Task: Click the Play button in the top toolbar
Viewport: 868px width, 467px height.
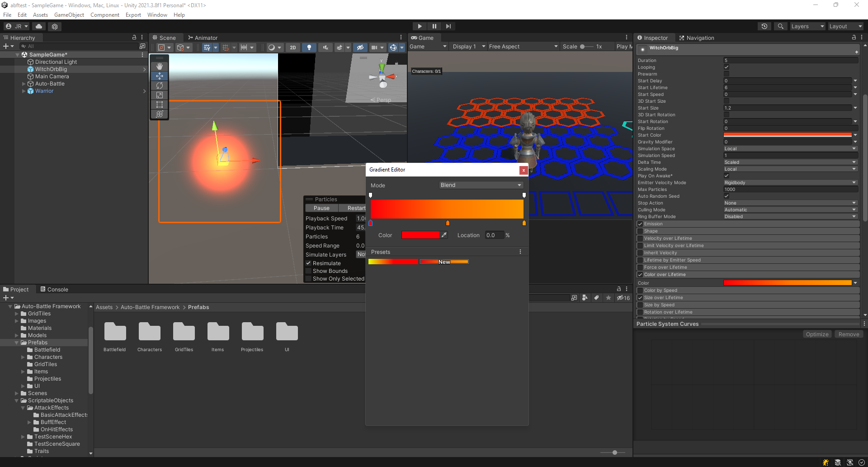Action: 420,26
